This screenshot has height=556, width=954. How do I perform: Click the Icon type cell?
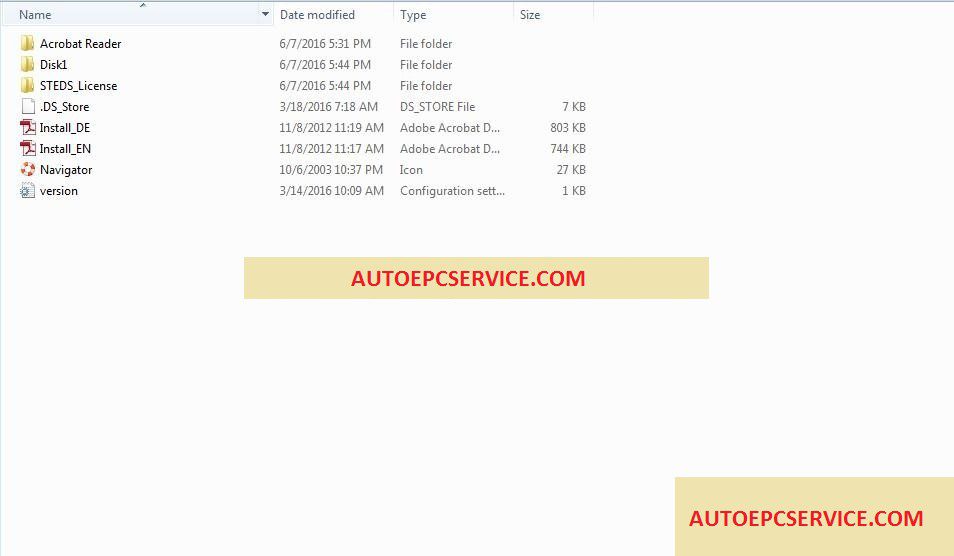(411, 170)
